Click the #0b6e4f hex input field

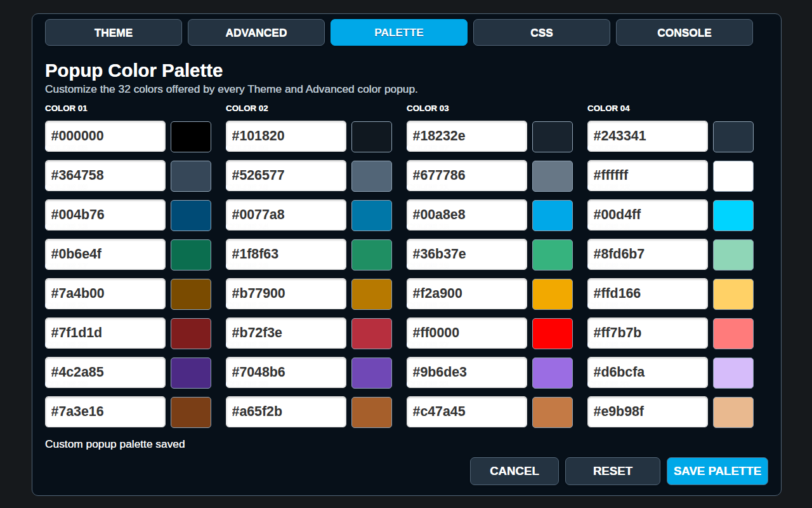click(x=105, y=255)
